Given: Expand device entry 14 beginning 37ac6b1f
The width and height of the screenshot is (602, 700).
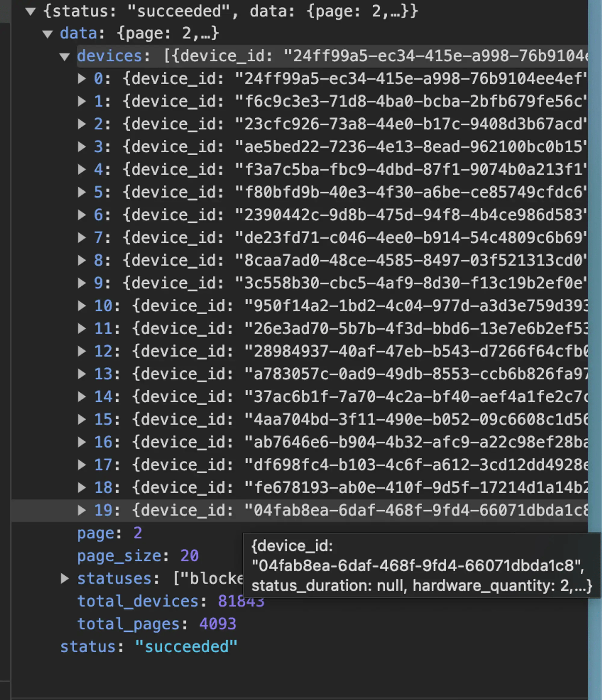Looking at the screenshot, I should pos(82,397).
